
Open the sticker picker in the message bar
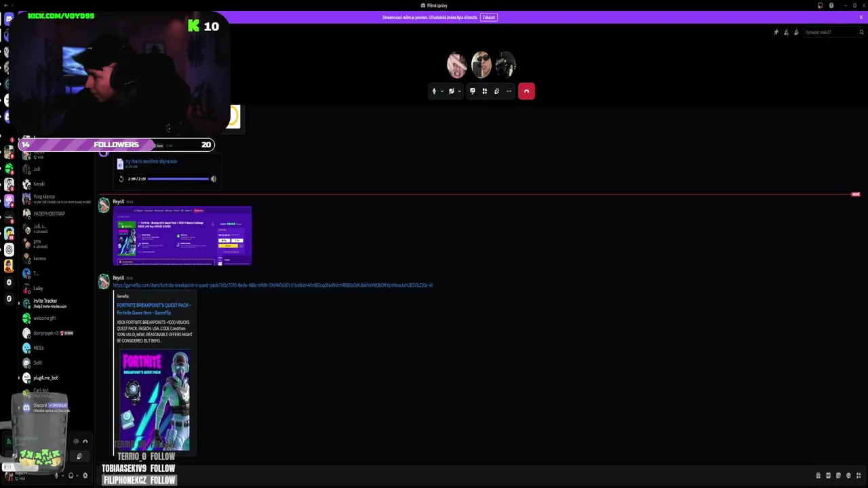838,475
